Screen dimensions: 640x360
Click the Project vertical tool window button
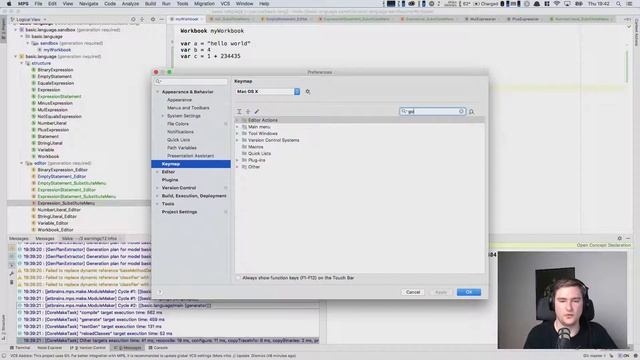tap(3, 29)
